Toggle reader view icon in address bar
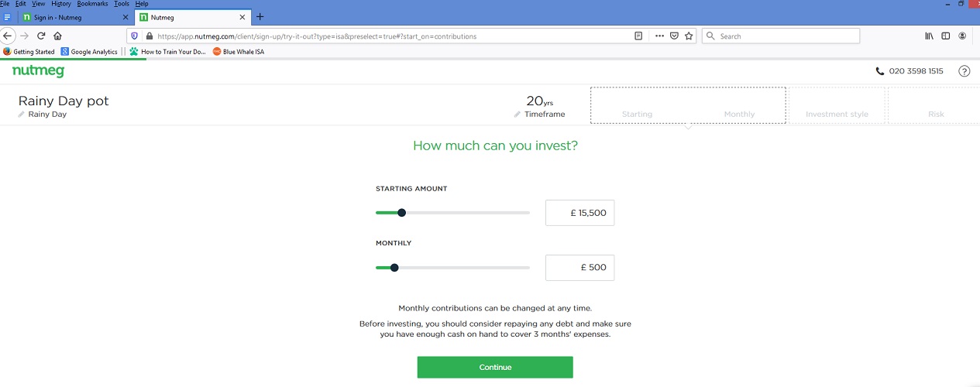The width and height of the screenshot is (980, 387). [x=638, y=36]
